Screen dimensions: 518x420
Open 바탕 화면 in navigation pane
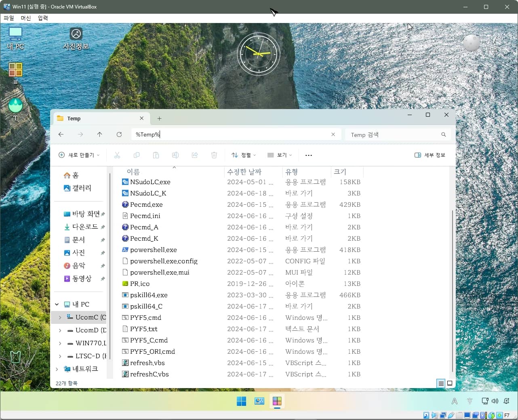point(82,214)
